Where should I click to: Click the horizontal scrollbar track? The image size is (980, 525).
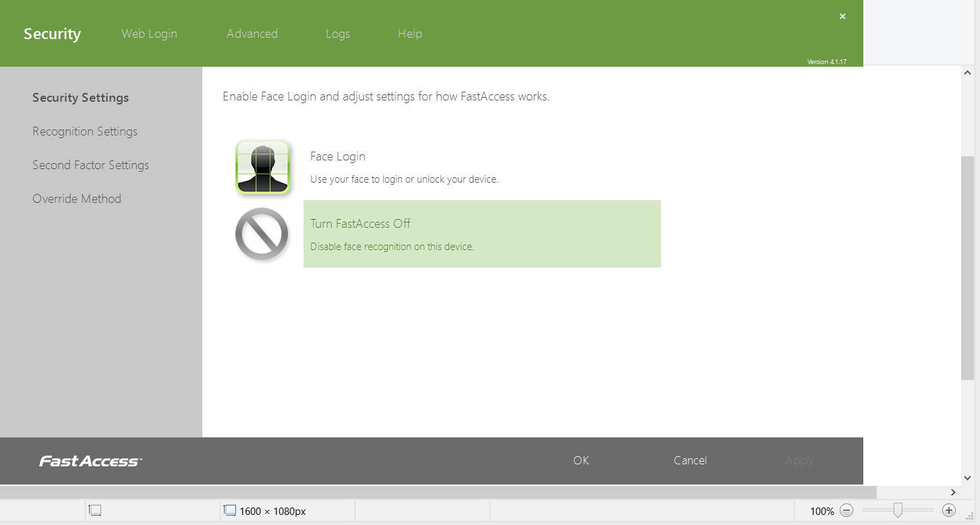tap(438, 493)
